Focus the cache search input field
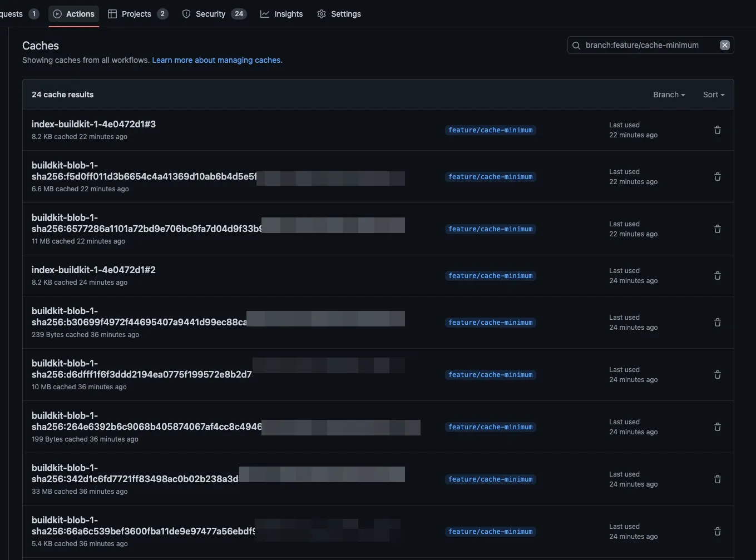756x560 pixels. 645,45
